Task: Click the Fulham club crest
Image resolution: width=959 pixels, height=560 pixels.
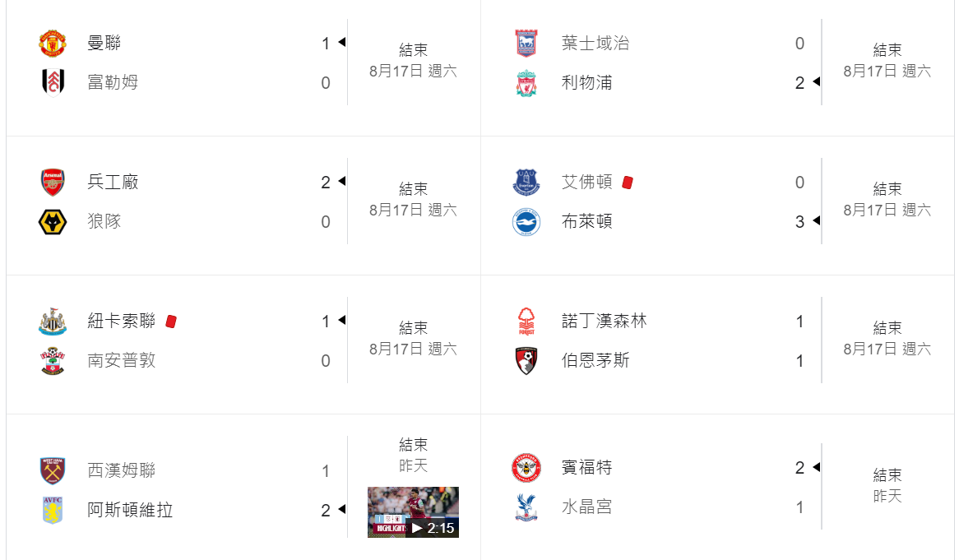Action: click(x=53, y=83)
